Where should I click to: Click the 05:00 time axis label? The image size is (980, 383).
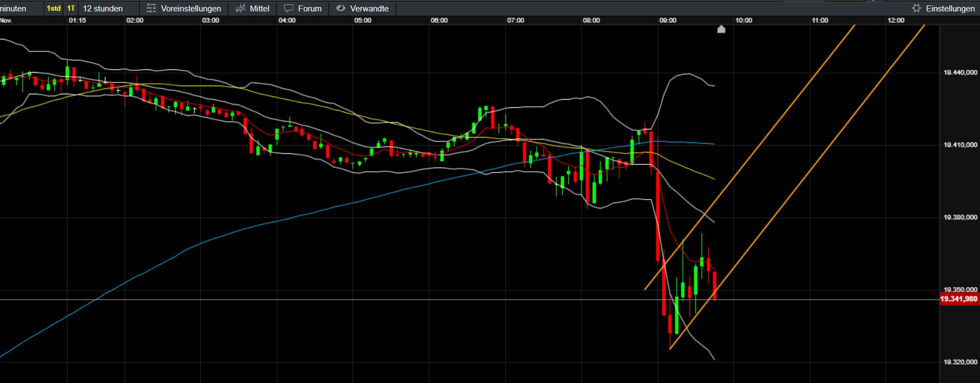pos(363,21)
